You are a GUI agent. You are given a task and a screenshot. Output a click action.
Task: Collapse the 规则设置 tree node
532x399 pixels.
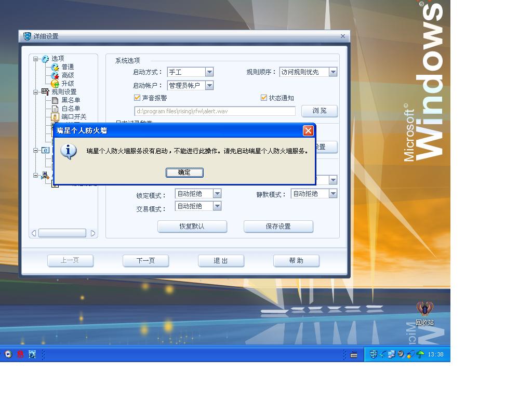coord(35,92)
